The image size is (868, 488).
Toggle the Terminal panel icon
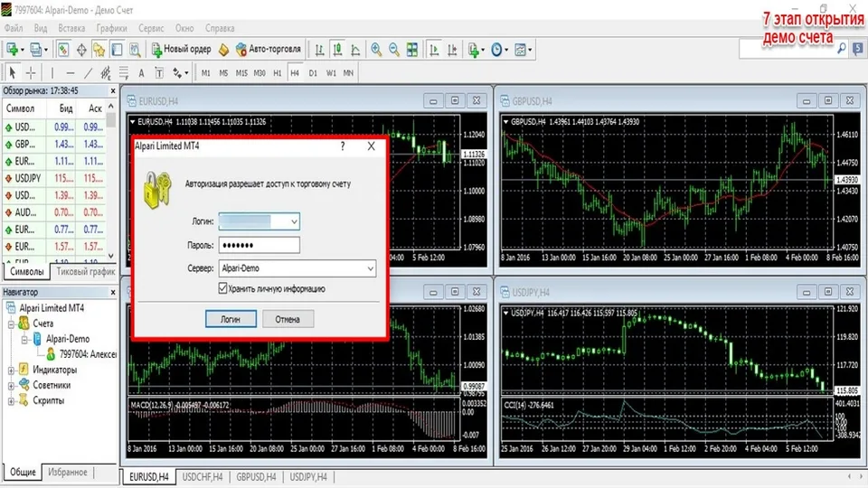point(117,50)
